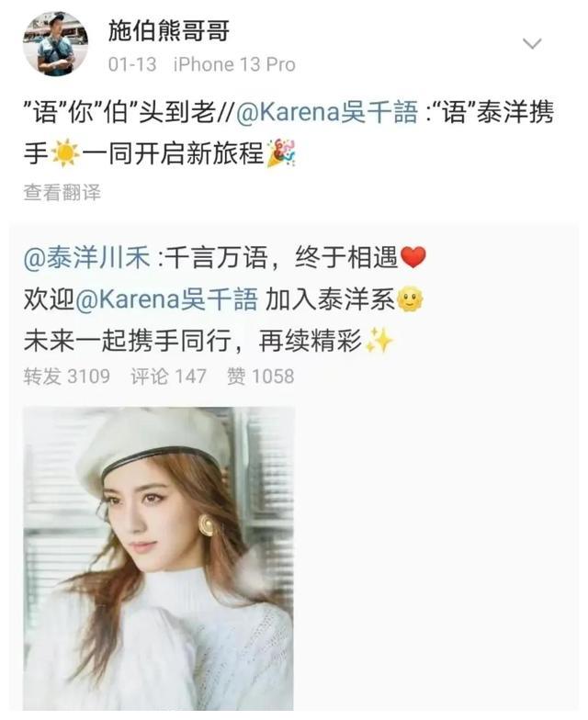This screenshot has width=588, height=720.
Task: Tap the quoted line 未来一起携手同行
Action: [128, 340]
